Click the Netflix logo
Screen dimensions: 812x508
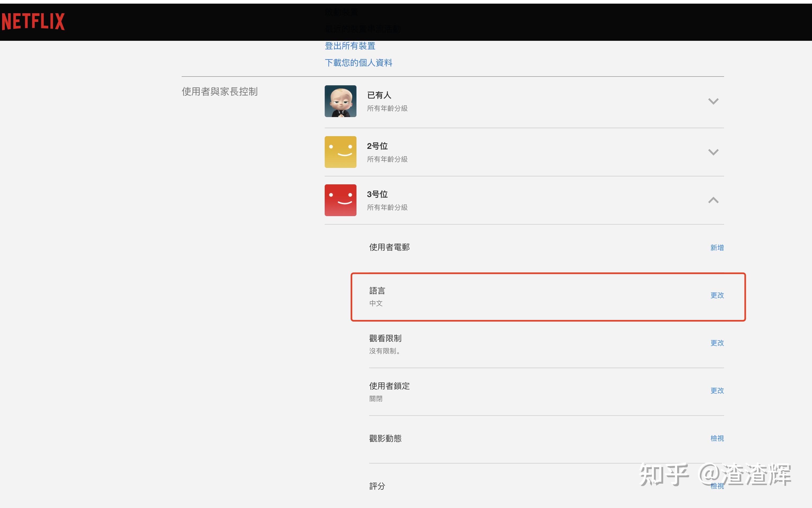click(33, 21)
